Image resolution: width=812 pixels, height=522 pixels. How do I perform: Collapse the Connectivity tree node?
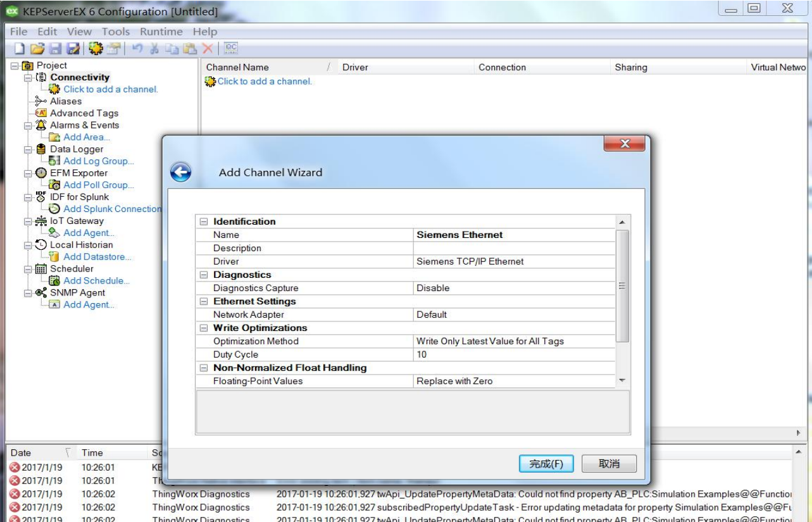[x=27, y=78]
